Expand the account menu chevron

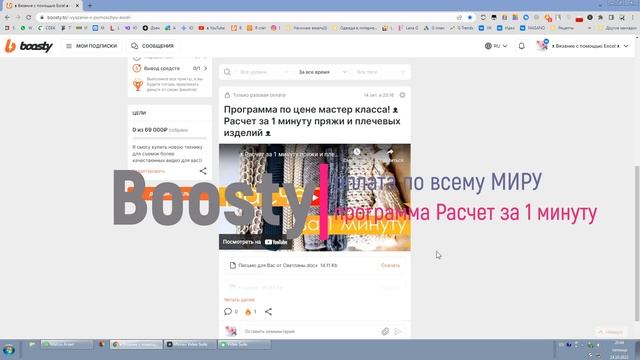tap(626, 46)
